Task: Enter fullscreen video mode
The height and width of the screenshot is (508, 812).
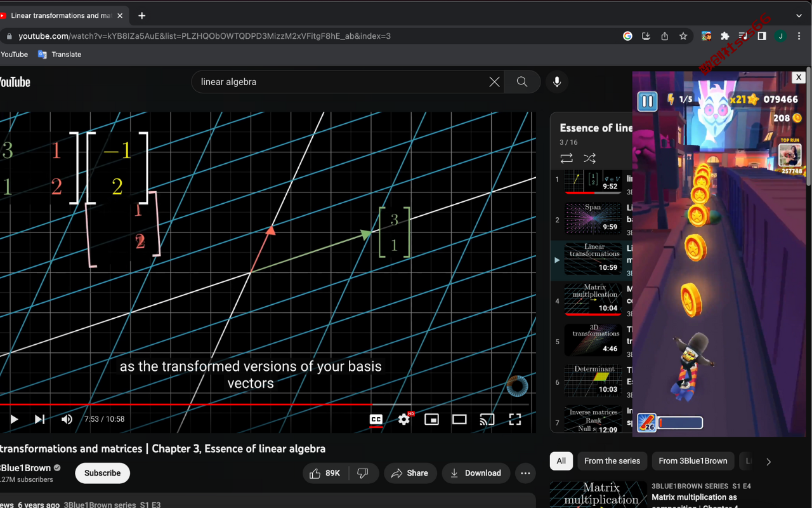Action: click(x=515, y=419)
